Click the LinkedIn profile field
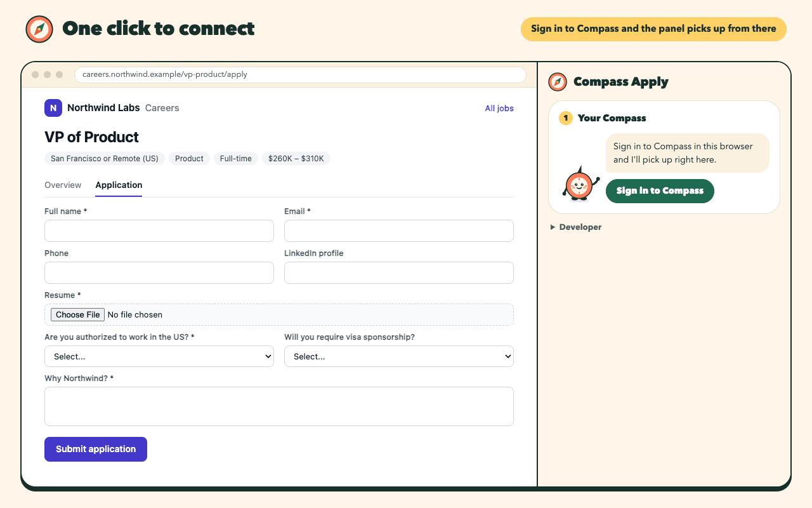Screen dimensions: 812x508 pos(399,272)
